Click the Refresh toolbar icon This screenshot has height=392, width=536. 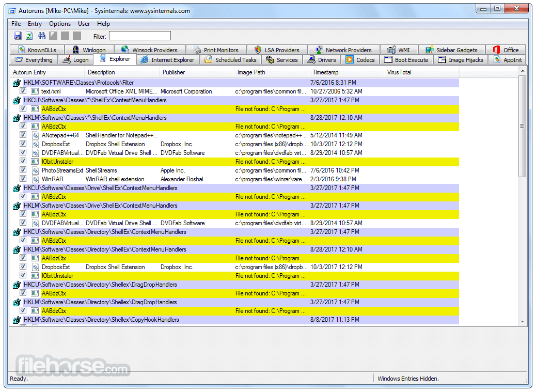29,36
